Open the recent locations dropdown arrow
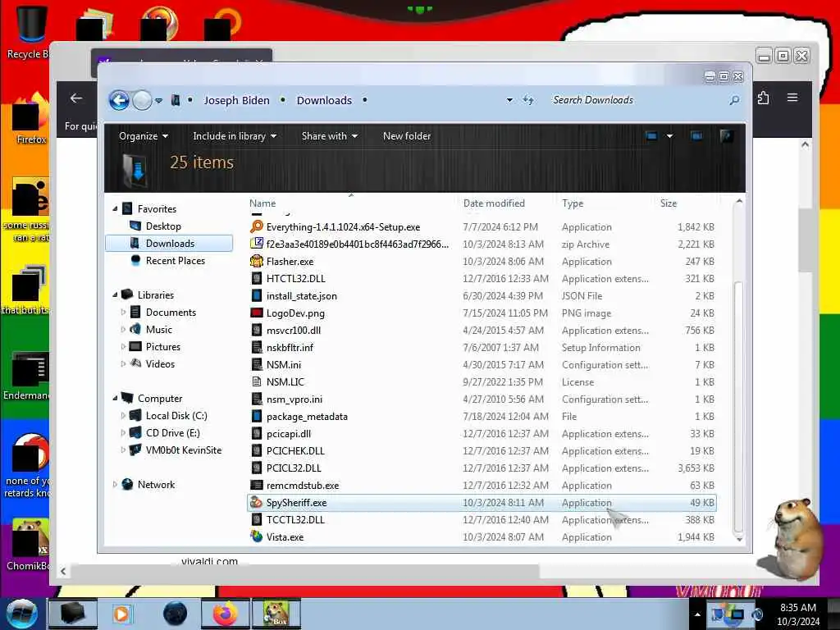Screen dimensions: 840x630 (x=158, y=101)
